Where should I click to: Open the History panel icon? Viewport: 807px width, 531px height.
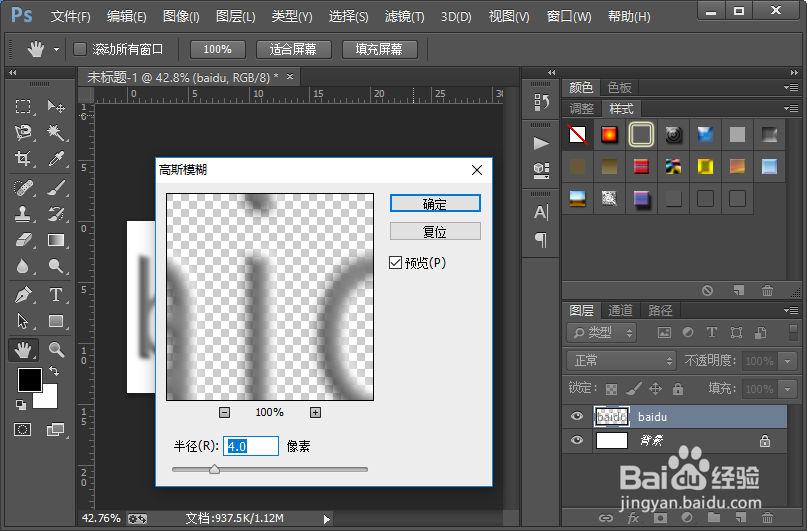tap(541, 102)
